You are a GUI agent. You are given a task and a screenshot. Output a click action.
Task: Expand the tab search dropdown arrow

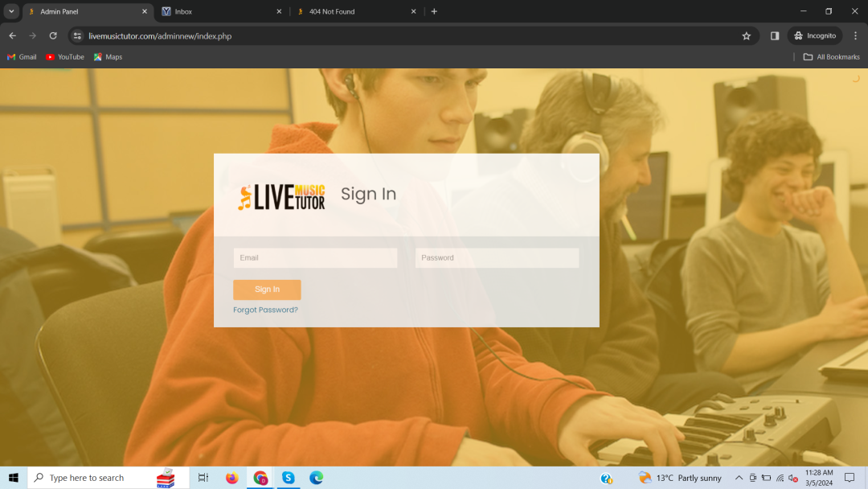click(11, 11)
